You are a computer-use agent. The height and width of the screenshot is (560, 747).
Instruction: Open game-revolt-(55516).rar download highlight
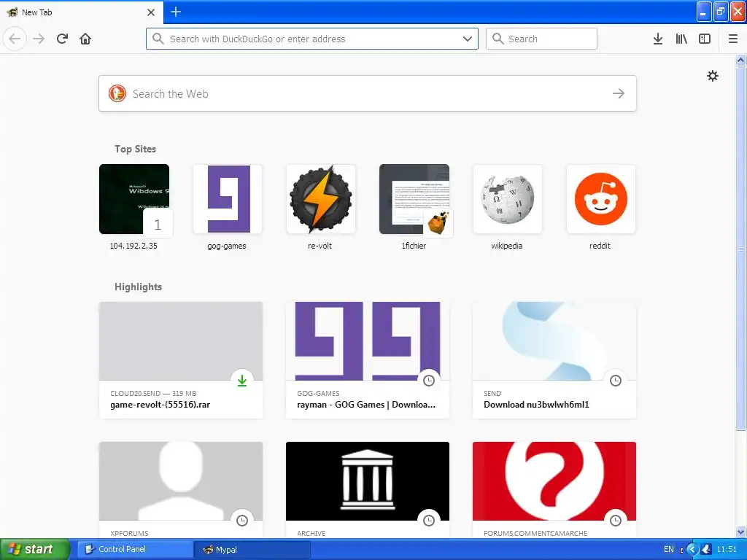click(181, 360)
